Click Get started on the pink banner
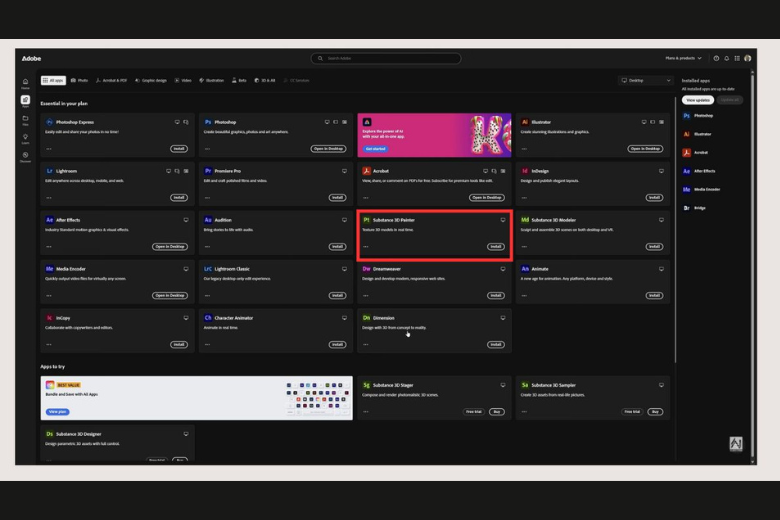This screenshot has height=520, width=780. [x=376, y=149]
